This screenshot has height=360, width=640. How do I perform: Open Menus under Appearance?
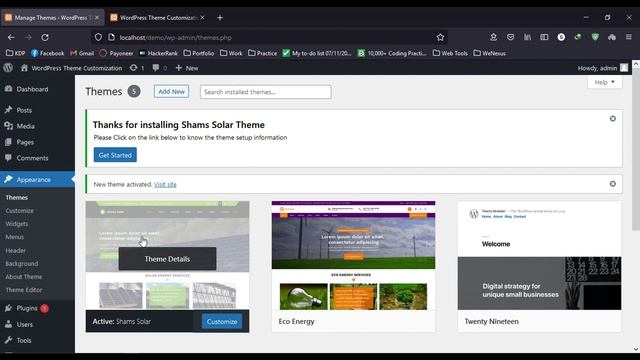pos(15,237)
